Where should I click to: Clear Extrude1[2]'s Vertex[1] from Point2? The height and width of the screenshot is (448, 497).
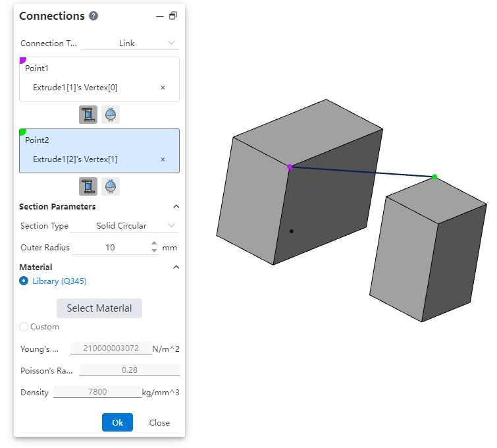point(163,159)
